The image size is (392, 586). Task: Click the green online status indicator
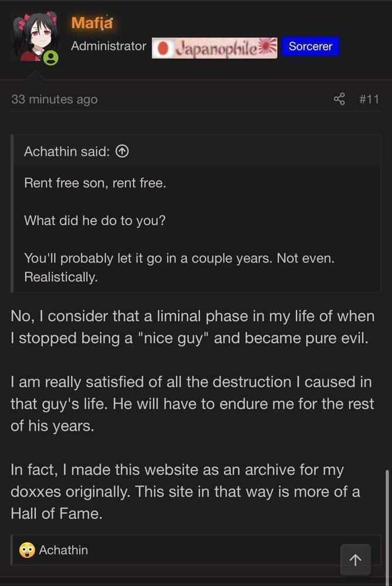(50, 58)
